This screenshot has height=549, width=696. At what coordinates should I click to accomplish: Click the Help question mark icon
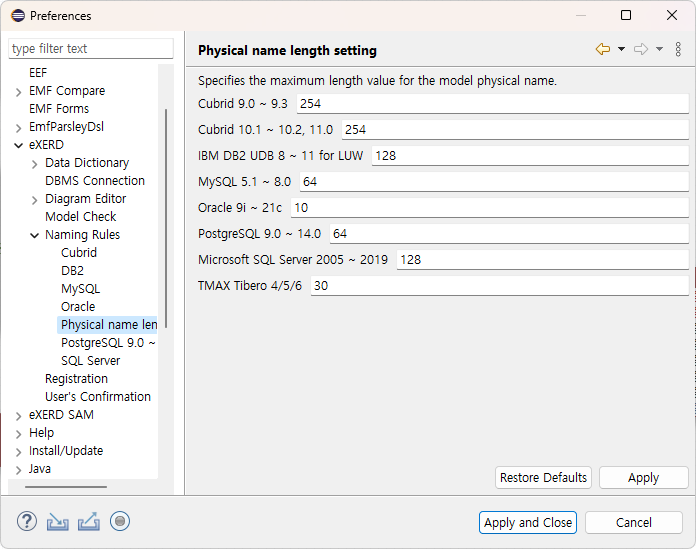27,521
